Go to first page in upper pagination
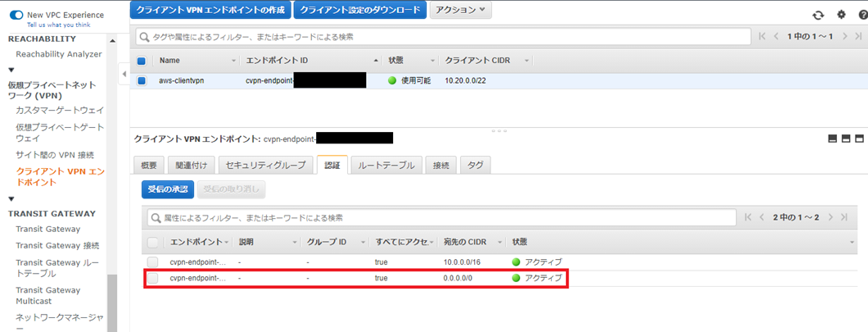This screenshot has width=868, height=332. click(x=762, y=37)
